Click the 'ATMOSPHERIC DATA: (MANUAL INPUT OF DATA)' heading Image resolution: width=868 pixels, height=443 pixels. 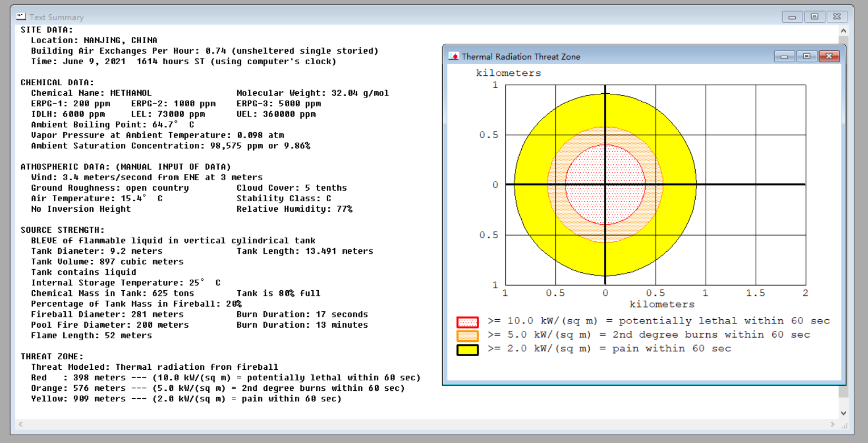click(x=126, y=167)
